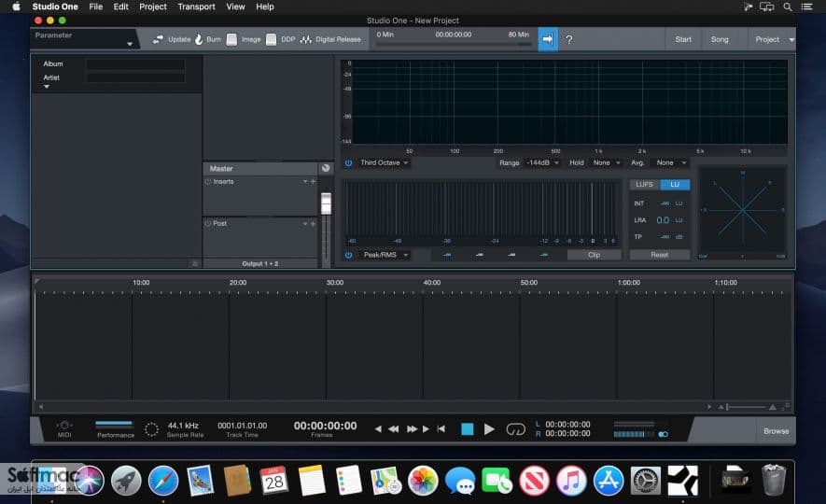Click the Reset loudness button
The height and width of the screenshot is (504, 826).
click(x=660, y=255)
